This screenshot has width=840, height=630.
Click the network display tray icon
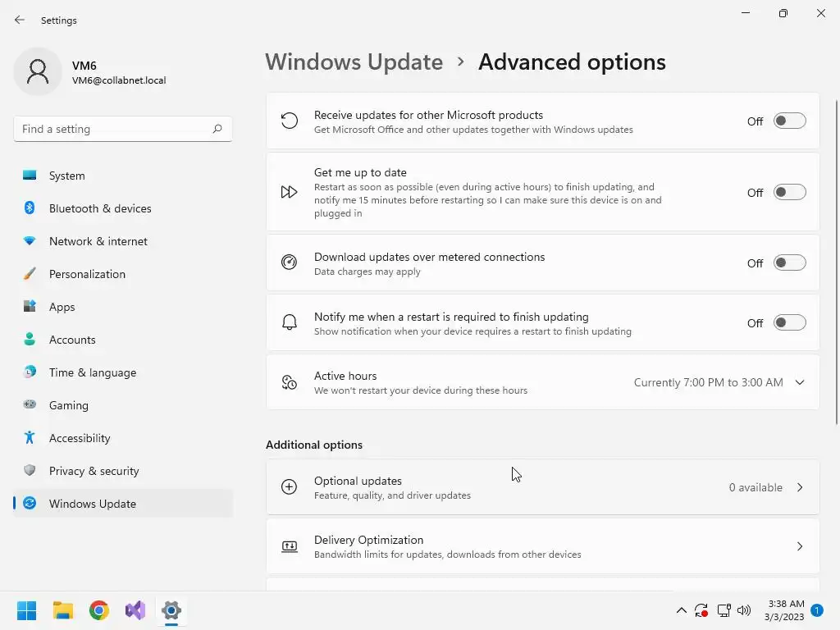[x=724, y=610]
